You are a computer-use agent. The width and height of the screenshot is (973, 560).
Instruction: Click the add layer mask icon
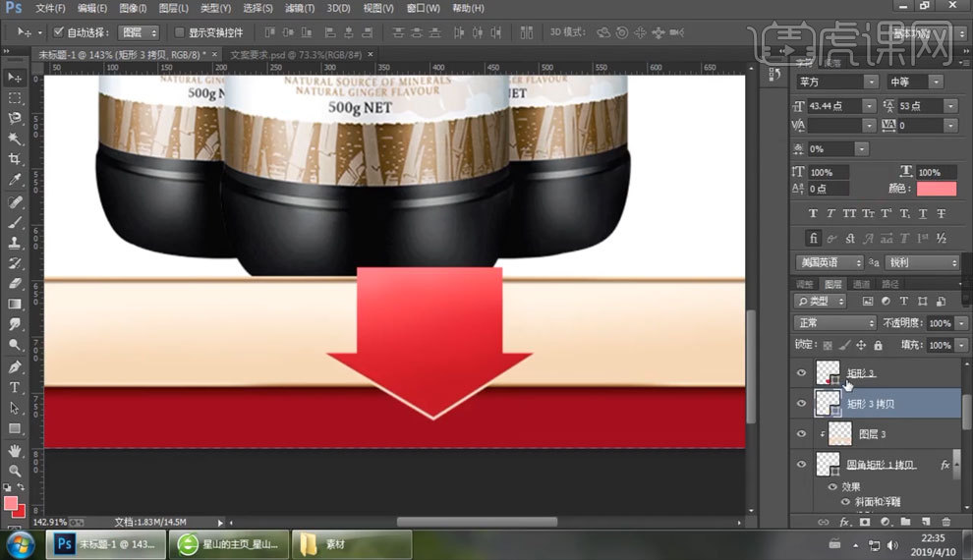point(865,522)
